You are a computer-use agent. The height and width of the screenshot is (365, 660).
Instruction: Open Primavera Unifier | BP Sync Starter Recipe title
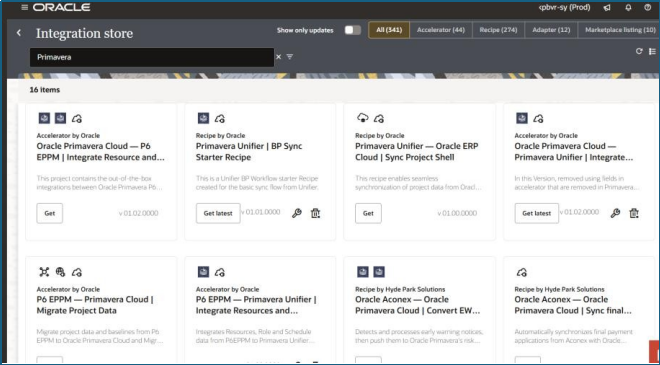[249, 152]
